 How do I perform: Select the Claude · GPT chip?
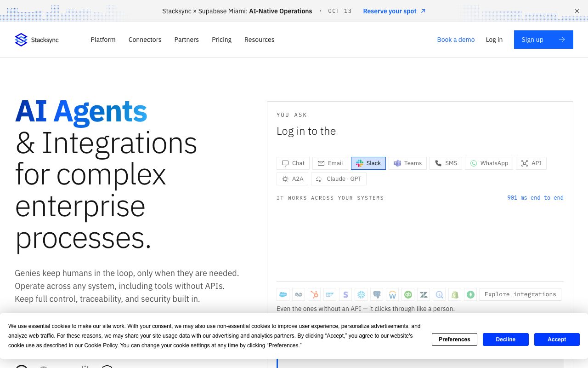tap(339, 179)
